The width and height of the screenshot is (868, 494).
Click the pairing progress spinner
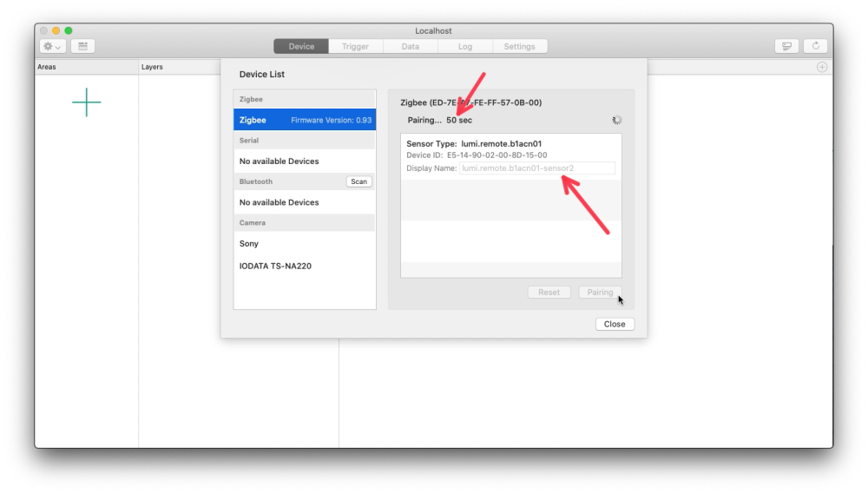click(616, 120)
